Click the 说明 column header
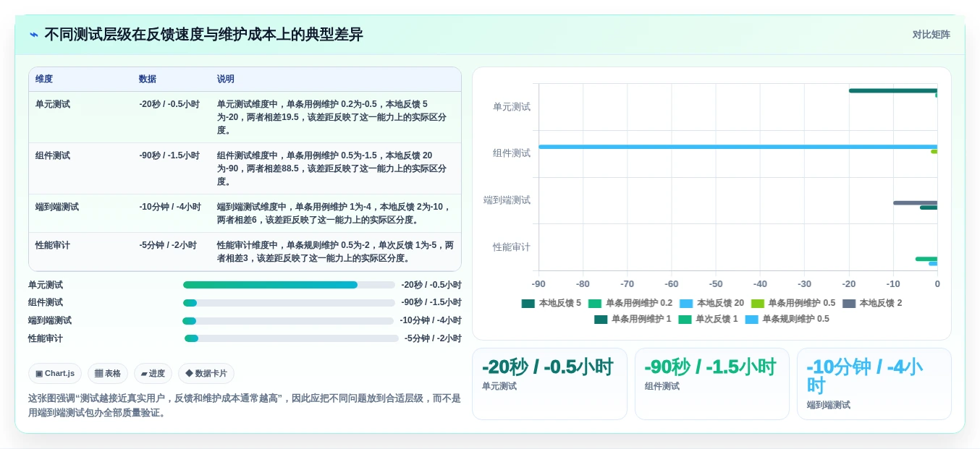Image resolution: width=980 pixels, height=449 pixels. (x=226, y=79)
